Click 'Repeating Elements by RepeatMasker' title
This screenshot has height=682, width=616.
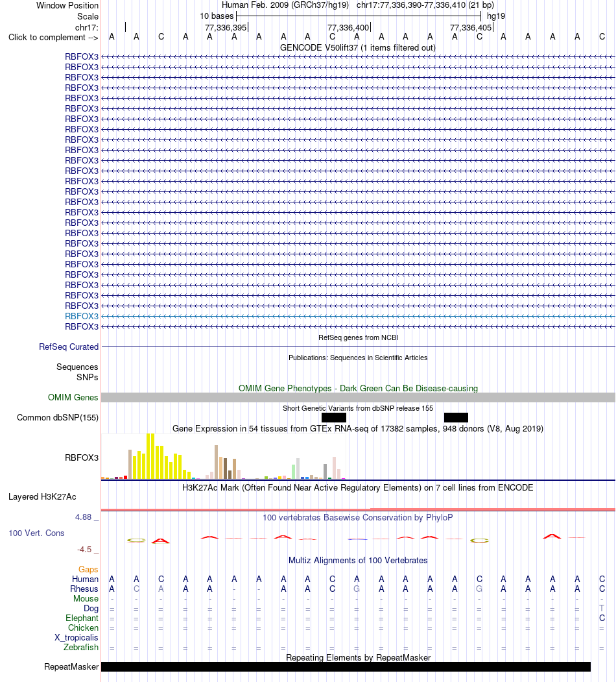tap(358, 657)
